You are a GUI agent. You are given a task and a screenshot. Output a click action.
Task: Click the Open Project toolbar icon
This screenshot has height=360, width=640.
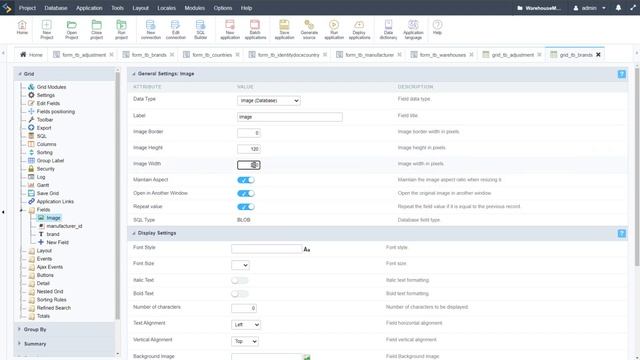coord(71,30)
